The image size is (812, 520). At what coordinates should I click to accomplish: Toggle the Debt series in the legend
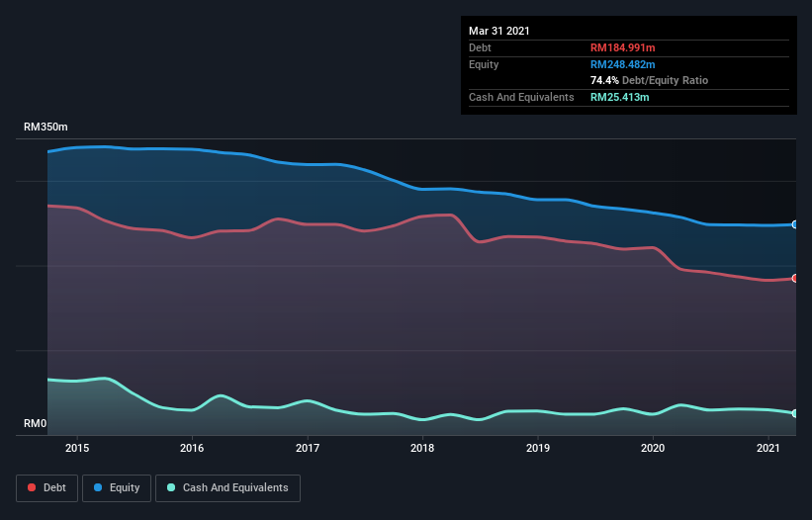point(45,487)
